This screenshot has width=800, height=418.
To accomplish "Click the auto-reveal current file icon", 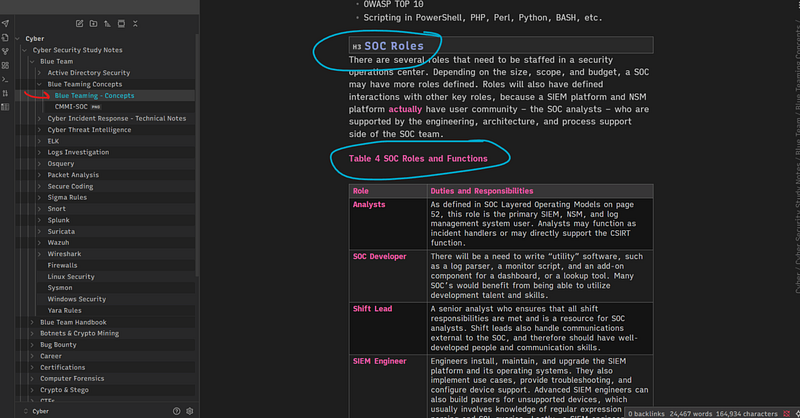I will [121, 23].
